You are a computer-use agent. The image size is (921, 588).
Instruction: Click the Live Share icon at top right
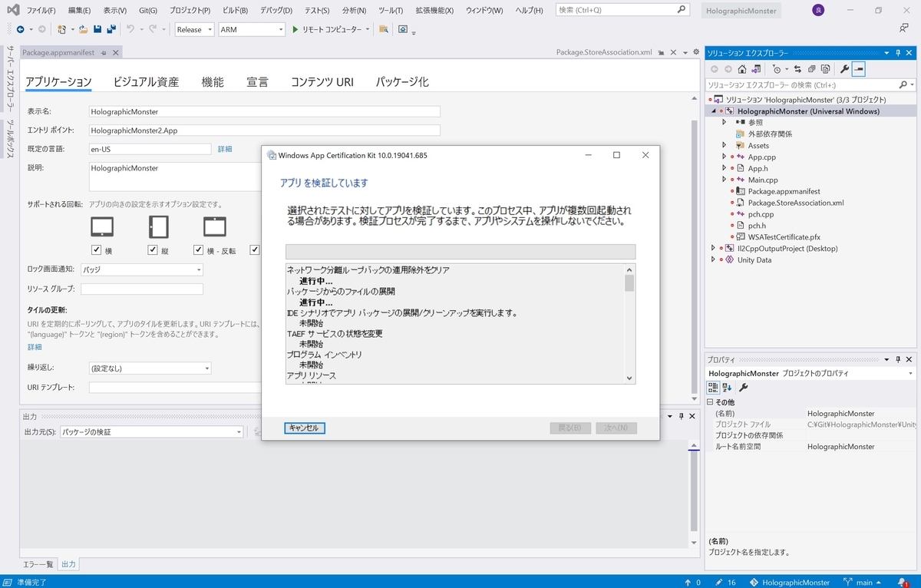tap(904, 28)
